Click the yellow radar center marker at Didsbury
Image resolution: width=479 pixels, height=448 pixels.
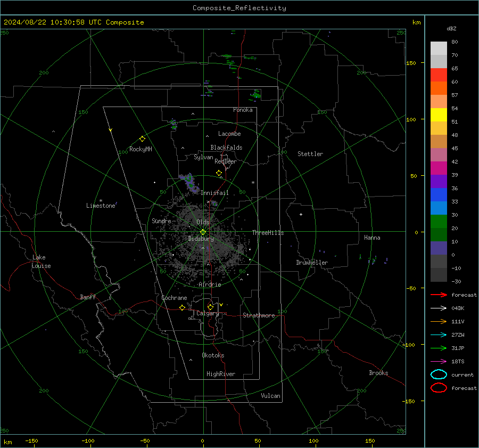[203, 232]
